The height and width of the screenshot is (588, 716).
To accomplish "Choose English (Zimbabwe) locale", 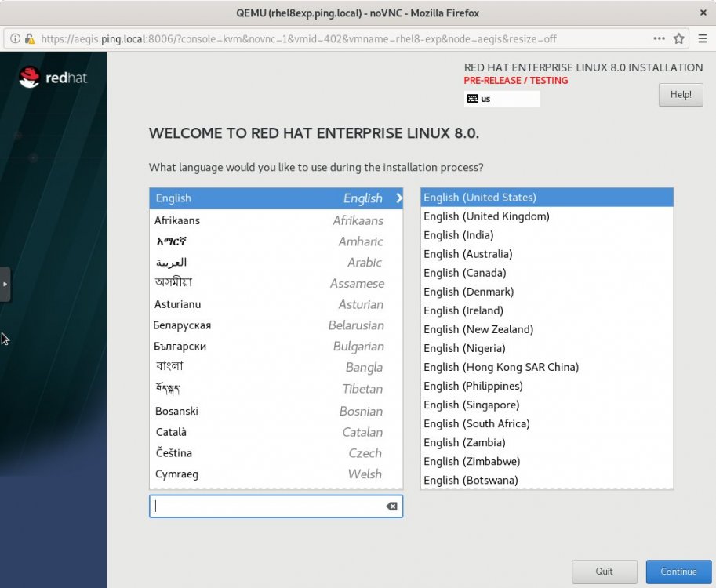I will click(547, 462).
